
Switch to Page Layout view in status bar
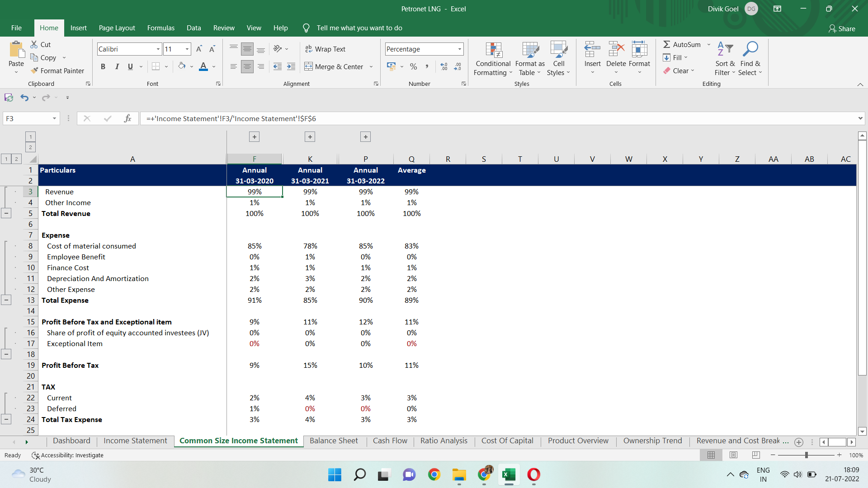pos(733,455)
